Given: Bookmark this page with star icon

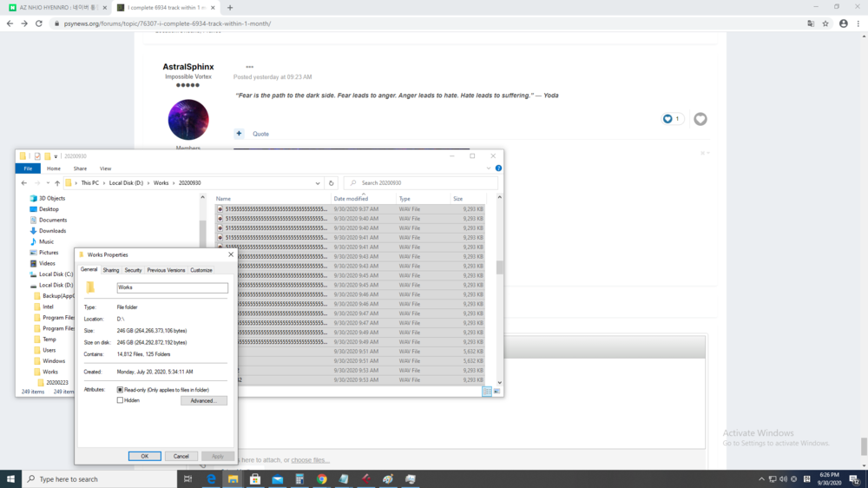Looking at the screenshot, I should click(826, 23).
